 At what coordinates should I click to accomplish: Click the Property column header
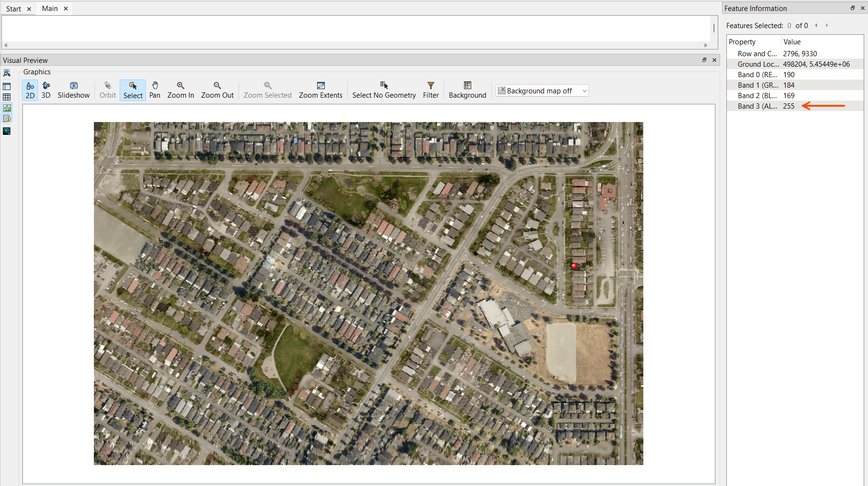754,42
